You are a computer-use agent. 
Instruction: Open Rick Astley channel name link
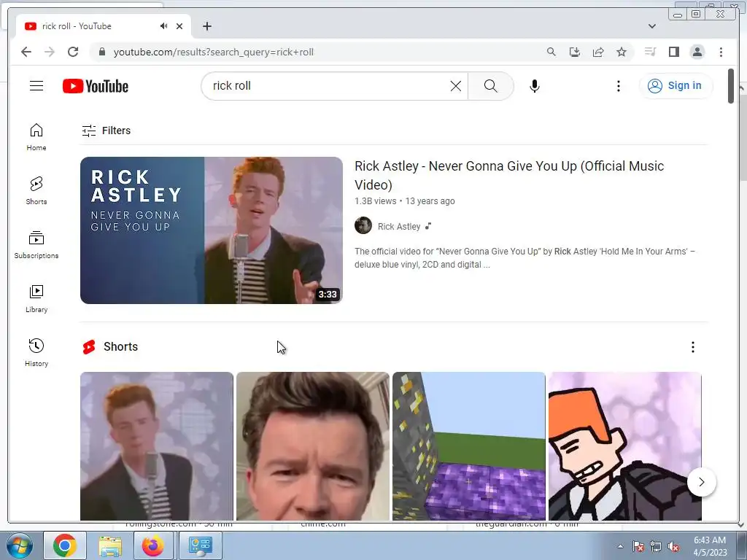point(399,227)
